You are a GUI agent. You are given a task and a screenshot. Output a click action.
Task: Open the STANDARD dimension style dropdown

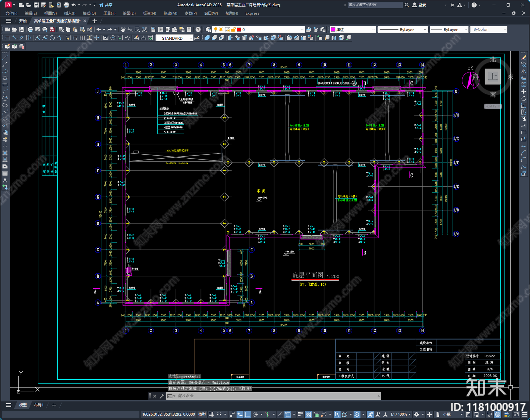pyautogui.click(x=175, y=38)
